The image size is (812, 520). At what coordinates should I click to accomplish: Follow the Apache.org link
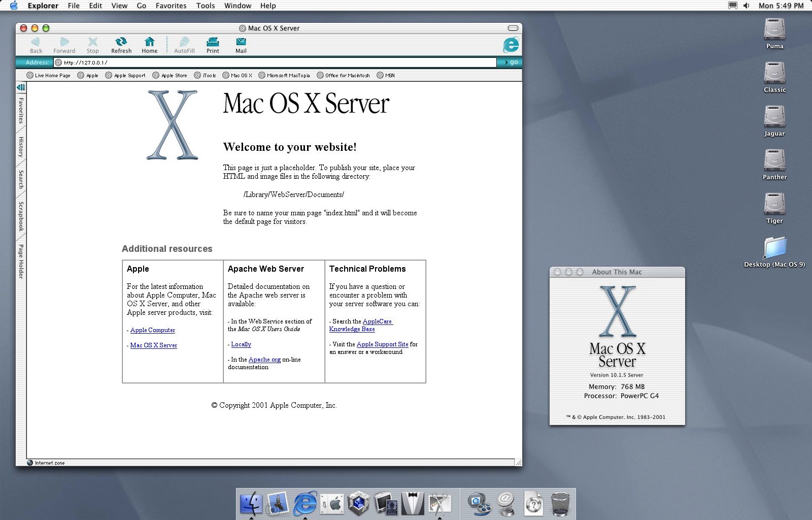point(264,360)
